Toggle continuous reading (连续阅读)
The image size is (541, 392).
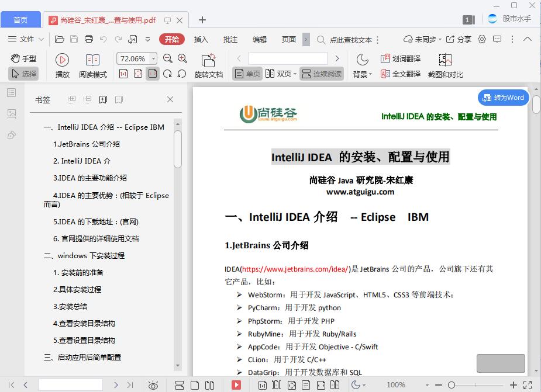point(322,74)
